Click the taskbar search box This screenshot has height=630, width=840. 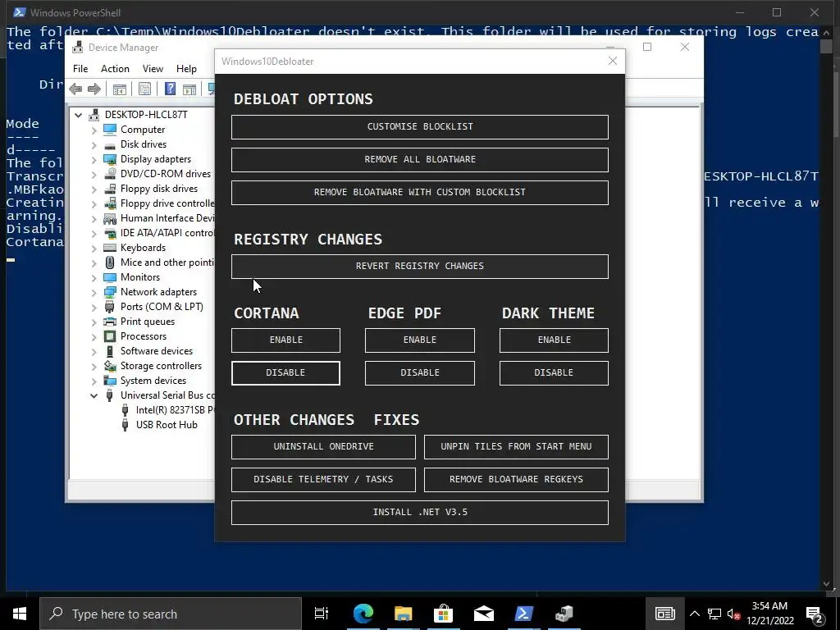[171, 614]
